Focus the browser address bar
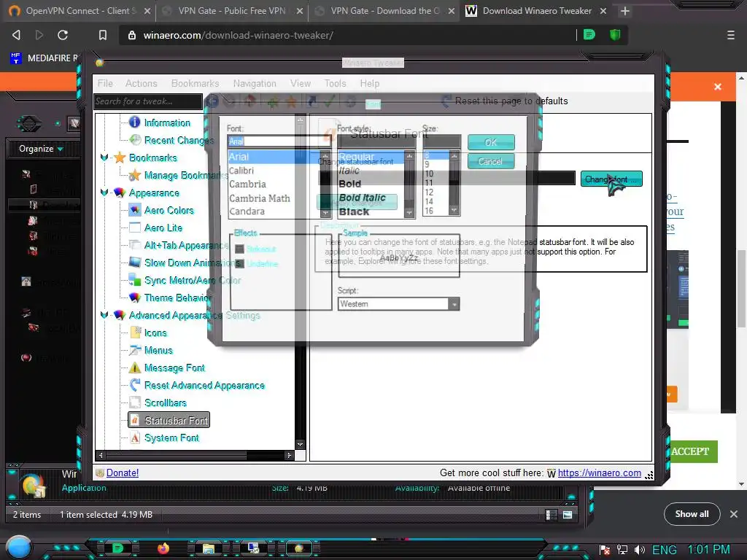This screenshot has width=747, height=560. 348,35
